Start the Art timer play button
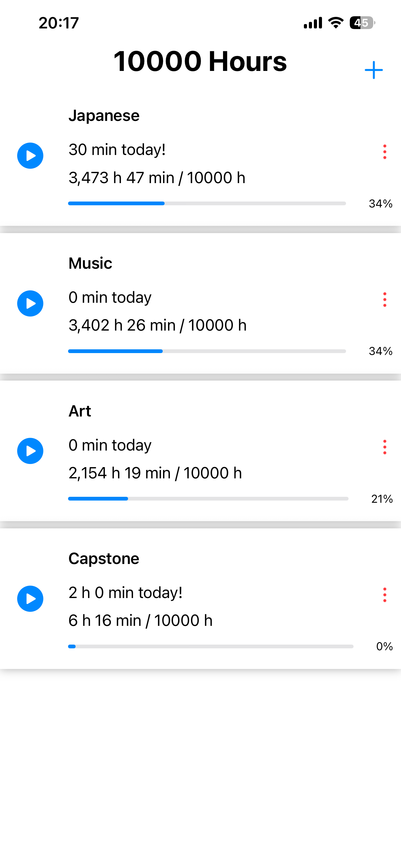The height and width of the screenshot is (868, 401). (30, 451)
